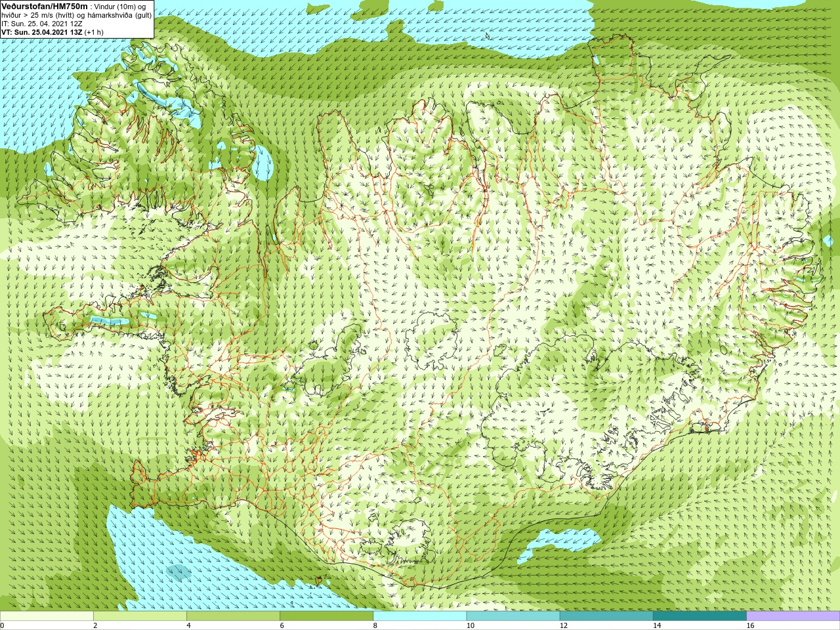Click the '0' scale label
This screenshot has width=840, height=630.
[x=3, y=625]
